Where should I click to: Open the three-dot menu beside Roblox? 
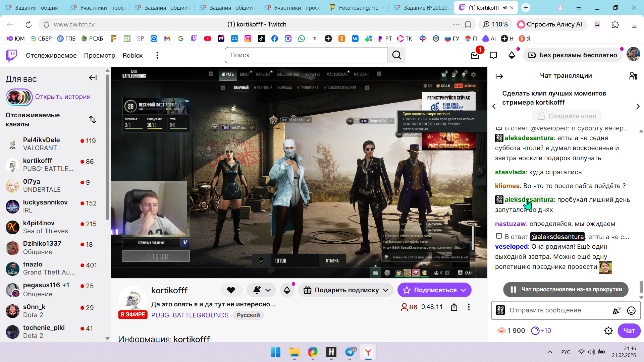pyautogui.click(x=157, y=55)
